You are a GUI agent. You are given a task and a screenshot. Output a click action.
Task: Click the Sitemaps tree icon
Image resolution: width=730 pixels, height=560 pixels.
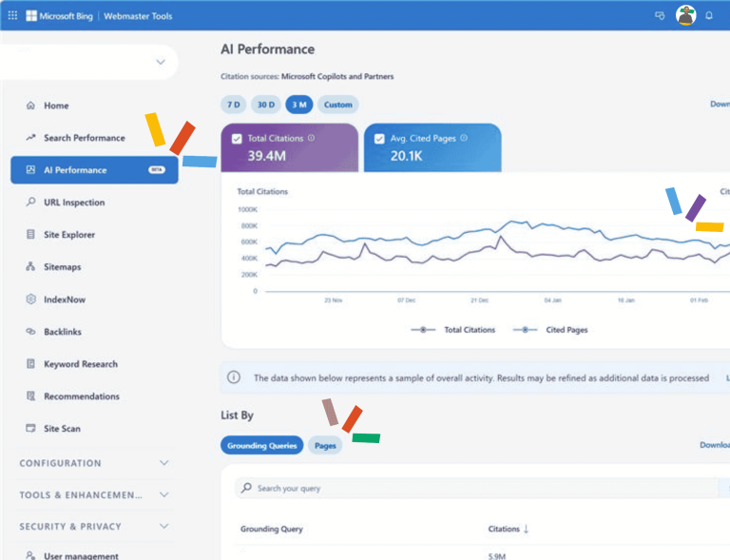click(30, 266)
